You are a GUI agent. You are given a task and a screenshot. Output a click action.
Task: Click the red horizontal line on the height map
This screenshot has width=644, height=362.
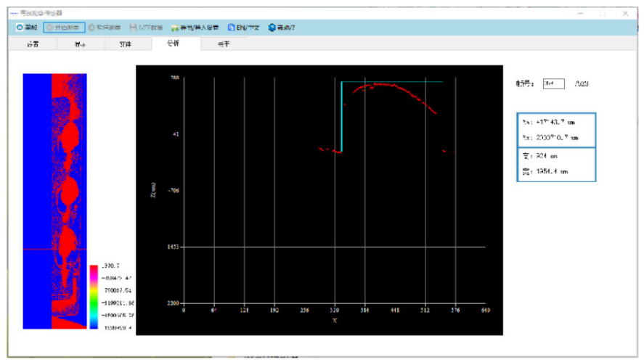click(x=54, y=249)
